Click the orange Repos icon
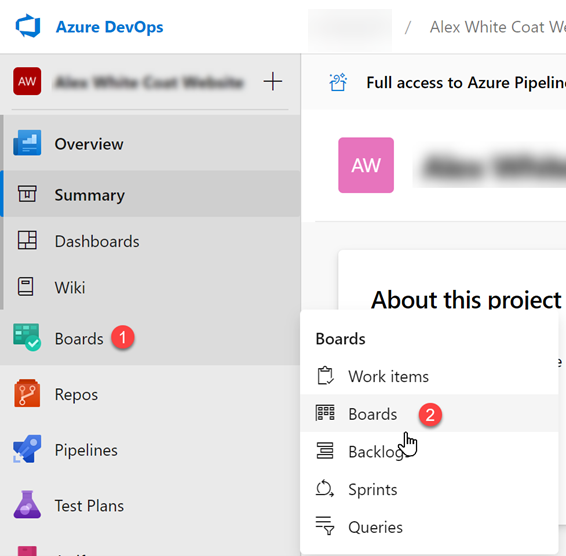The image size is (566, 556). coord(27,393)
